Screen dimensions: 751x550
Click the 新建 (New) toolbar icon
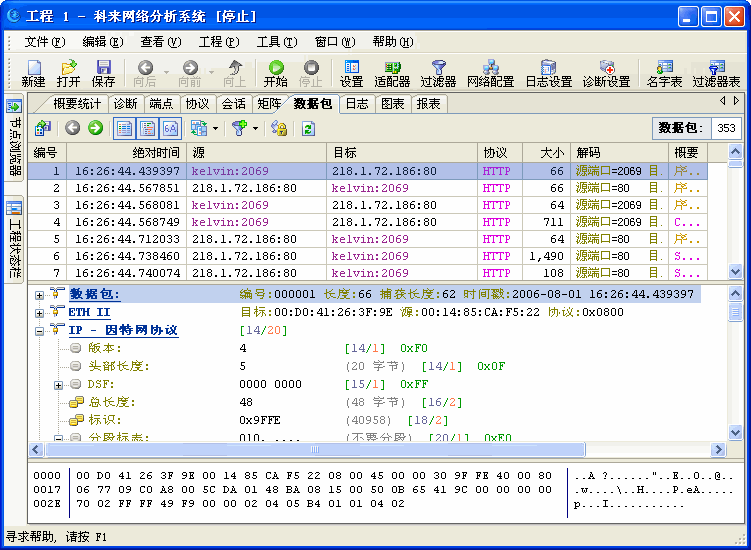34,73
